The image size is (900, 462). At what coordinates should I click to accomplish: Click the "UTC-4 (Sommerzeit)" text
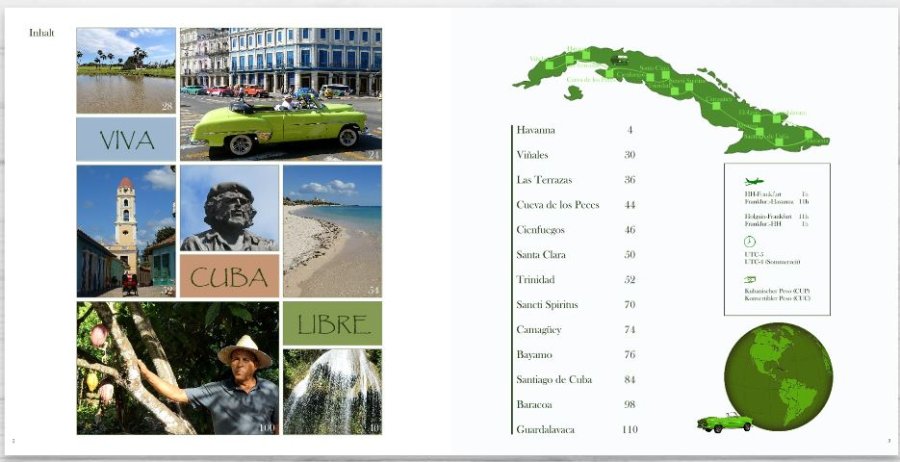(x=772, y=262)
